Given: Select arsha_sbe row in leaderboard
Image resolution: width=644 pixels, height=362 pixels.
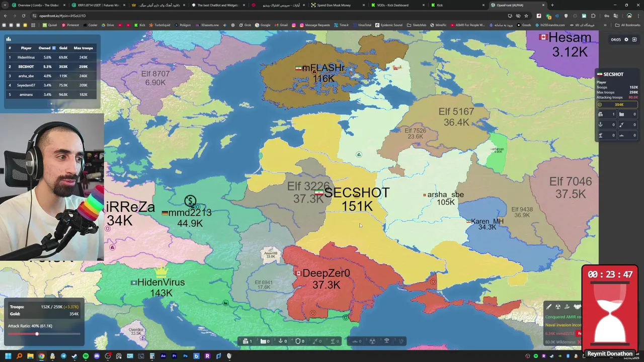Looking at the screenshot, I should (x=50, y=76).
